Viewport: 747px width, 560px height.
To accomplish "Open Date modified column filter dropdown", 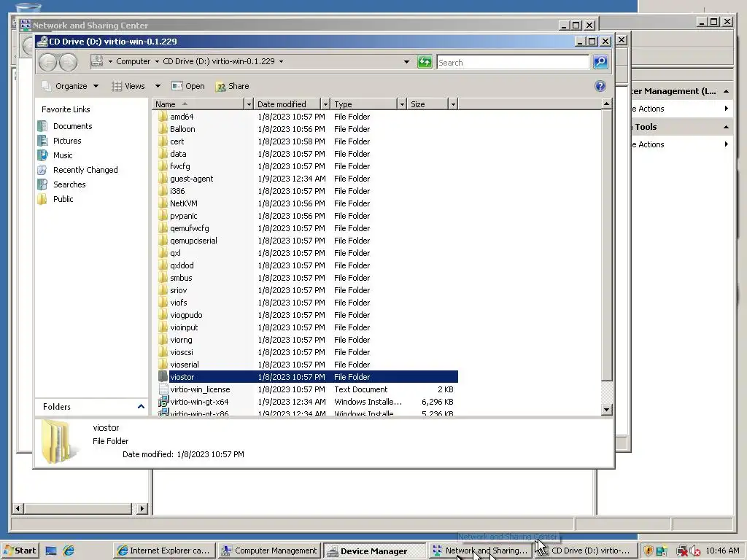I will pyautogui.click(x=325, y=104).
